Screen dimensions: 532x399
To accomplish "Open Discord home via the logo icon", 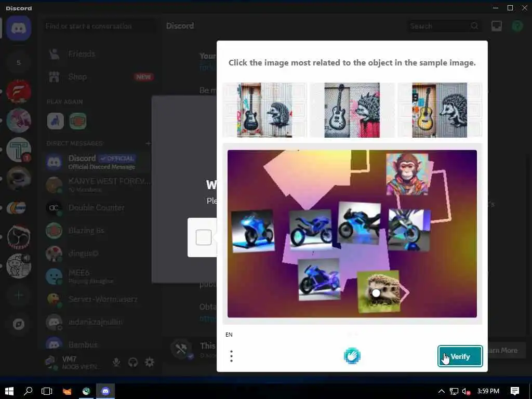I will point(19,28).
